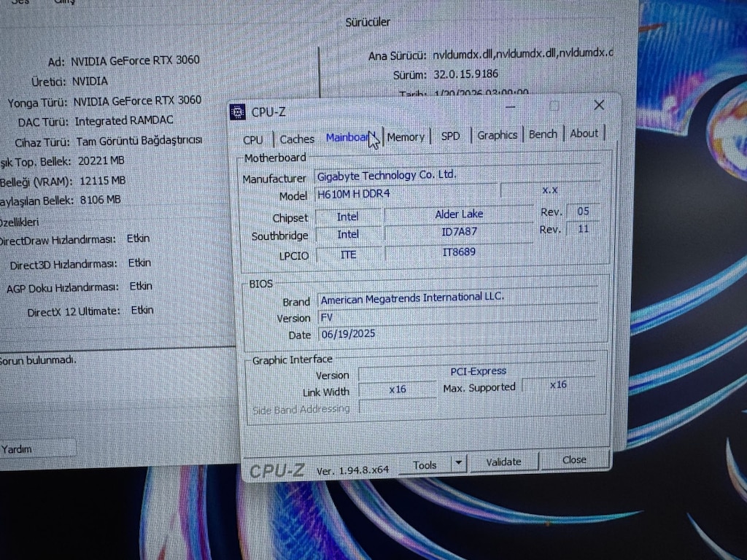Click the LPCIO vendor field ITE

click(348, 254)
